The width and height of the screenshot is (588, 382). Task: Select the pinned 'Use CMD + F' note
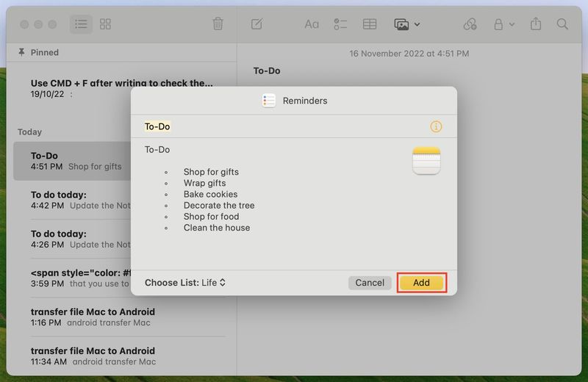(x=121, y=88)
